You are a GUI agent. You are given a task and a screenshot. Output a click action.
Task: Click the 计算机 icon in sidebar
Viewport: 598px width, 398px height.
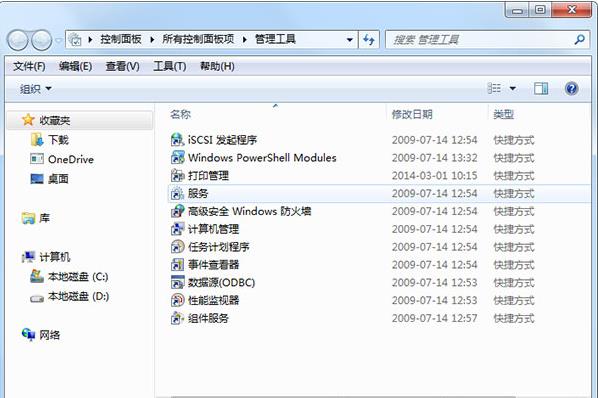click(x=28, y=257)
